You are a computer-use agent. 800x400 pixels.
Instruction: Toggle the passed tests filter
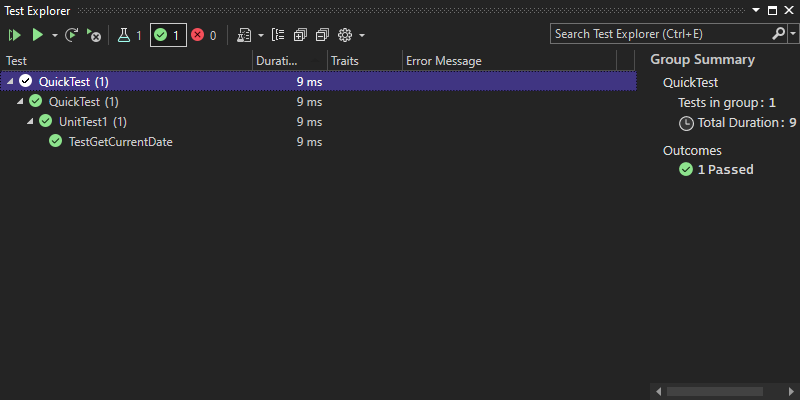(x=168, y=35)
